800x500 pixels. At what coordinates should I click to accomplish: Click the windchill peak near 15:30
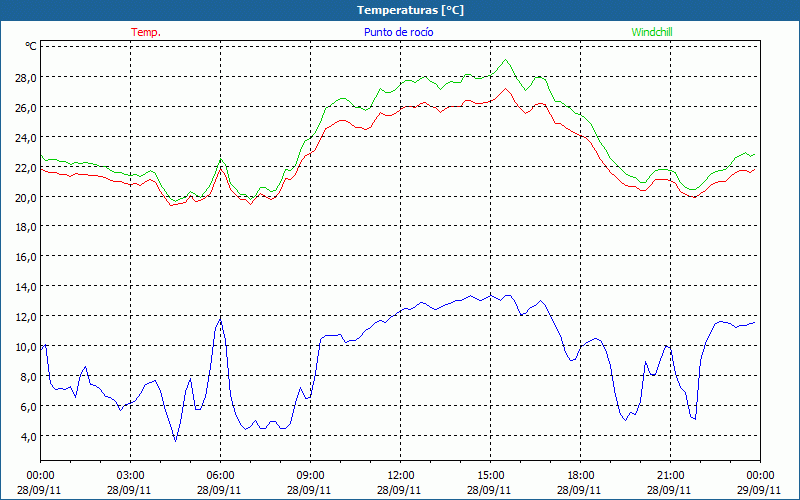pos(506,60)
